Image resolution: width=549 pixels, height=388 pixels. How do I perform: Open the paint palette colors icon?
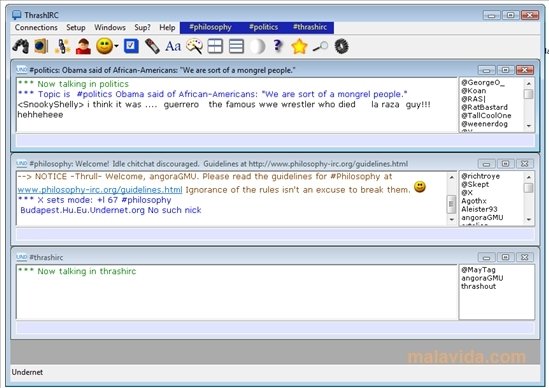[x=194, y=46]
